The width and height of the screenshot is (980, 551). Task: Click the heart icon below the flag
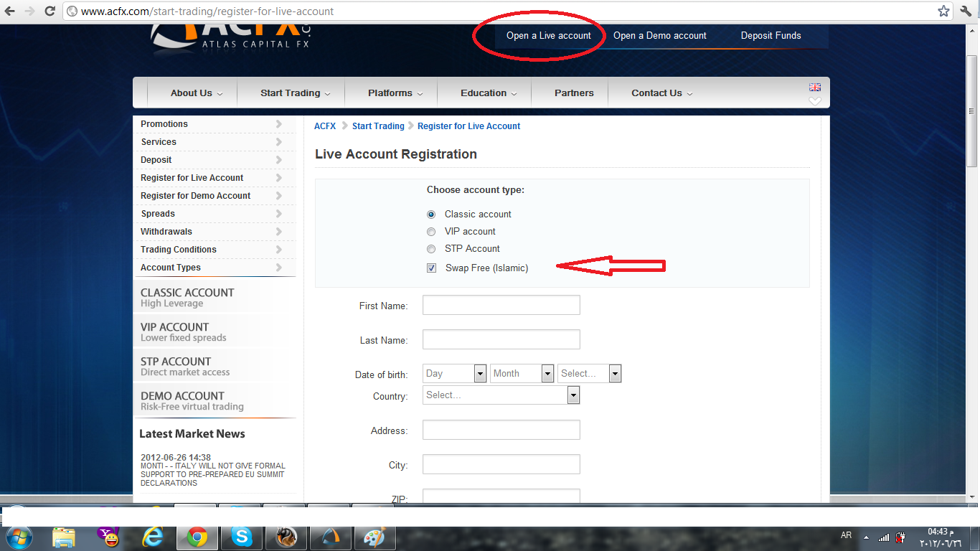click(x=815, y=101)
